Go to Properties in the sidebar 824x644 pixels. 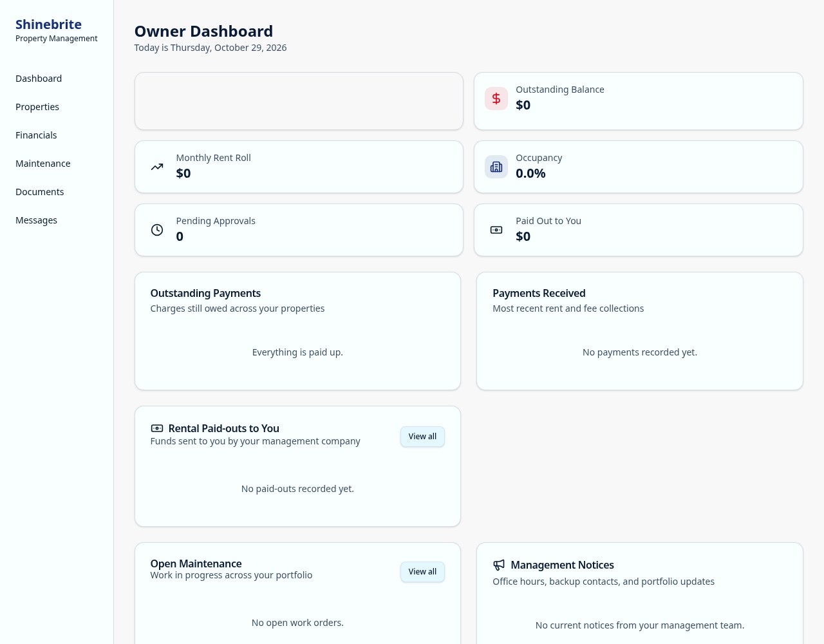(x=37, y=107)
